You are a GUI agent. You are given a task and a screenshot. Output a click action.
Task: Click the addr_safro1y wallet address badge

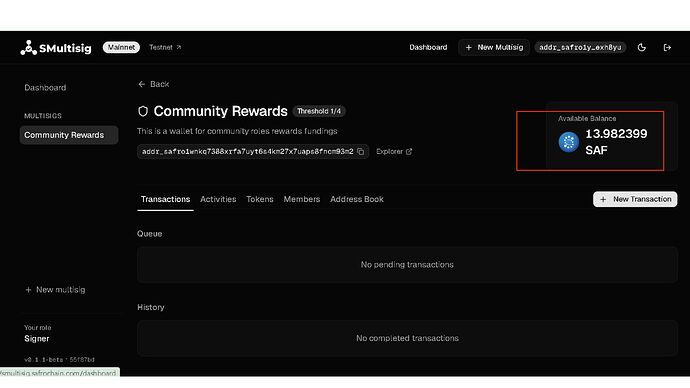pyautogui.click(x=580, y=47)
